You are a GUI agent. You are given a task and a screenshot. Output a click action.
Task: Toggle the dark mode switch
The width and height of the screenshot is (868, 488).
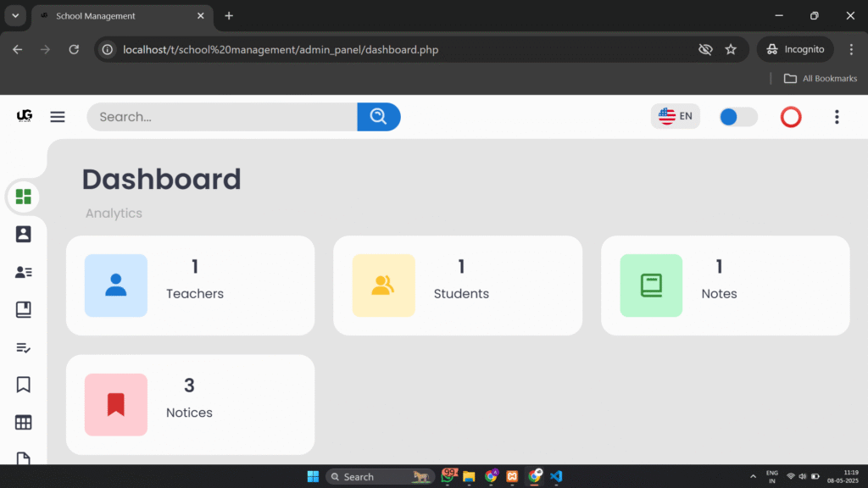pos(738,117)
